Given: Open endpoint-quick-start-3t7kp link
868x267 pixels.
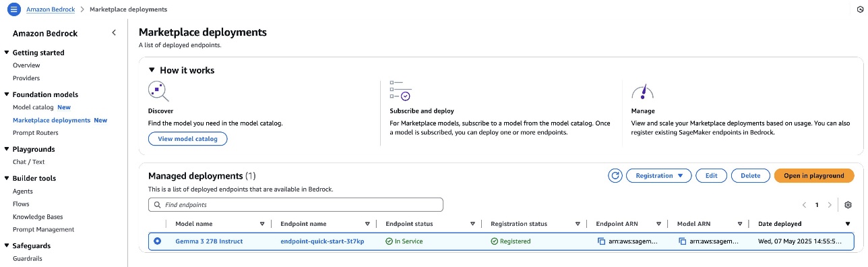Looking at the screenshot, I should [x=322, y=241].
